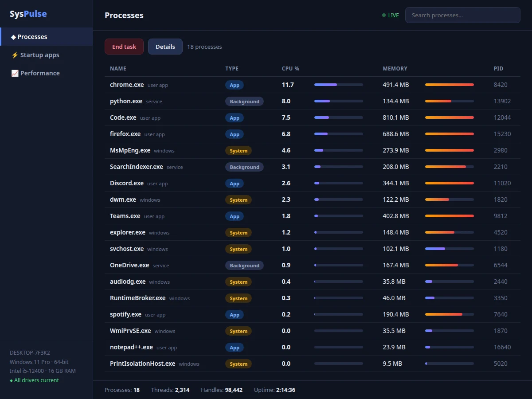Viewport: 532px width, 399px height.
Task: Click the Background badge for OneDrive.exe
Action: (x=244, y=266)
